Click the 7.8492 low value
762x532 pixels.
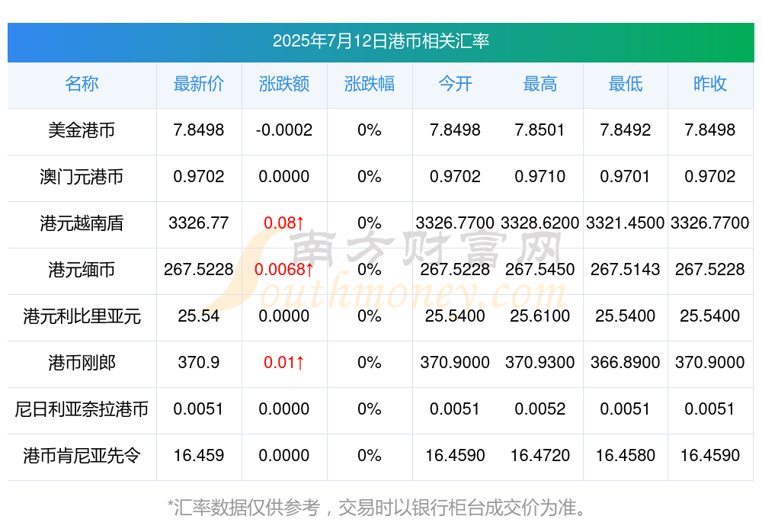click(626, 130)
